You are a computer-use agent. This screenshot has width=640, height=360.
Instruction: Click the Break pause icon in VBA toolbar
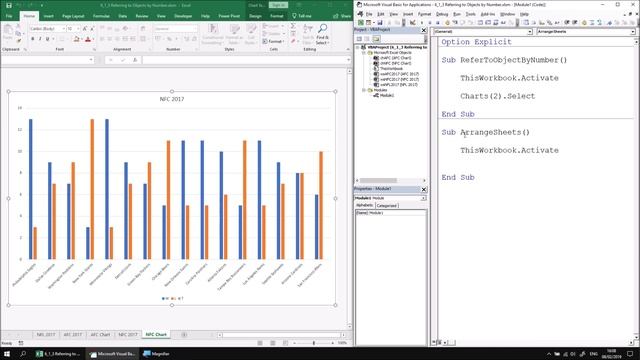429,23
